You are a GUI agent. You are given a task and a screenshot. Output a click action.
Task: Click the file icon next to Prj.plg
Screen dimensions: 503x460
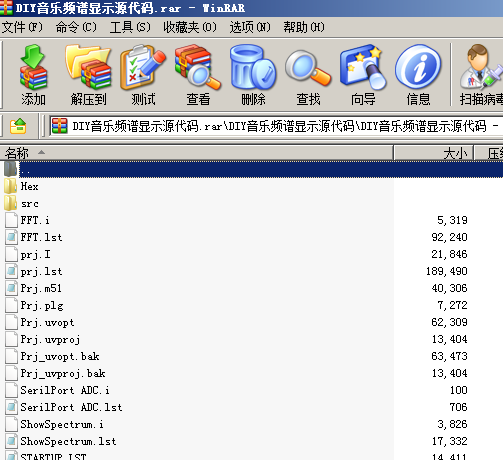pyautogui.click(x=11, y=305)
